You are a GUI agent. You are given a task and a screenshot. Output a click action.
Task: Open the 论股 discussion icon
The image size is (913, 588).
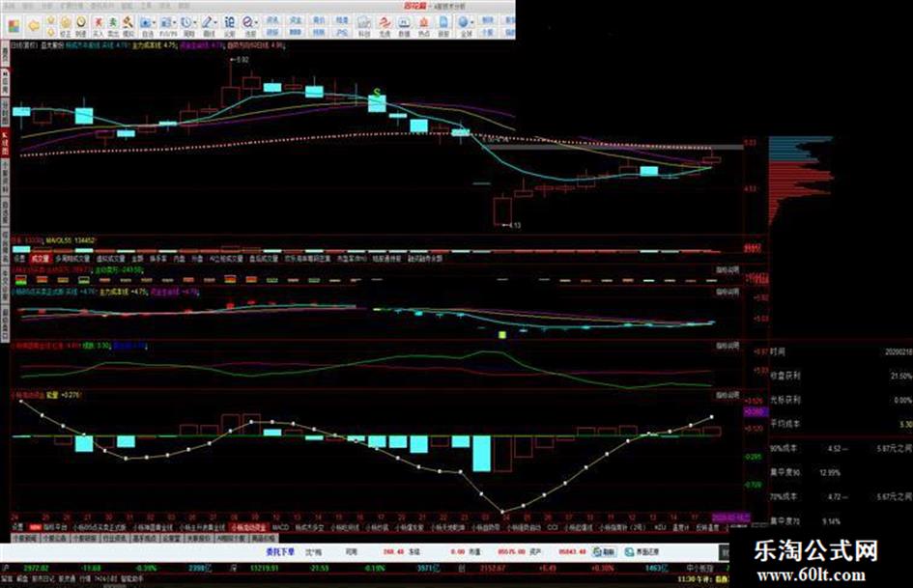229,26
